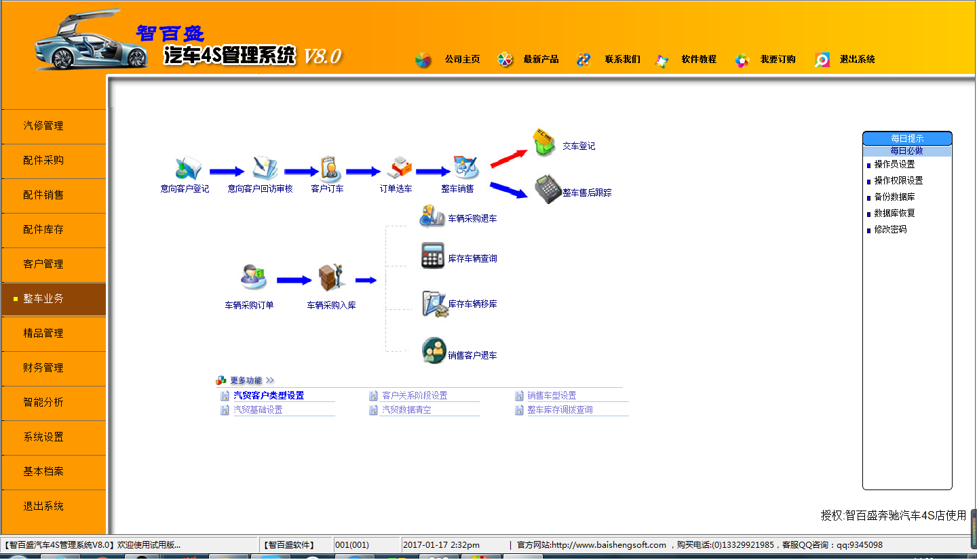
Task: Click the 退出系统 icon in top bar
Action: coord(822,60)
